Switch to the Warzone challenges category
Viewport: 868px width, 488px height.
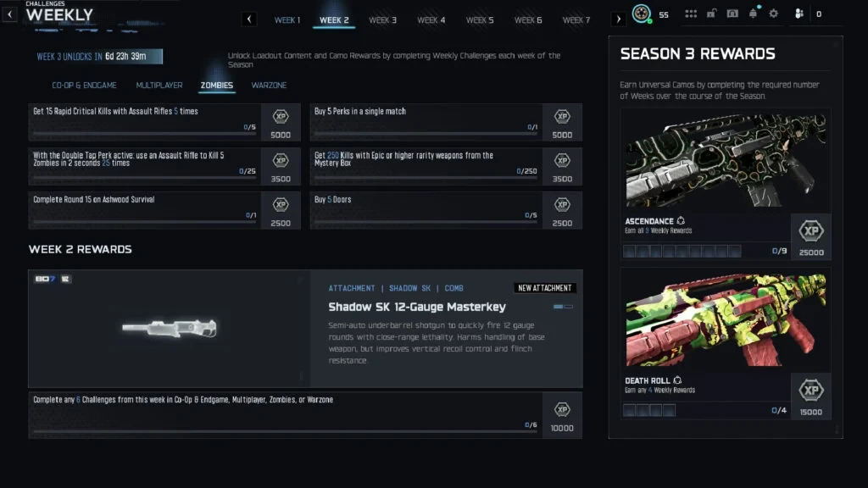click(x=269, y=86)
